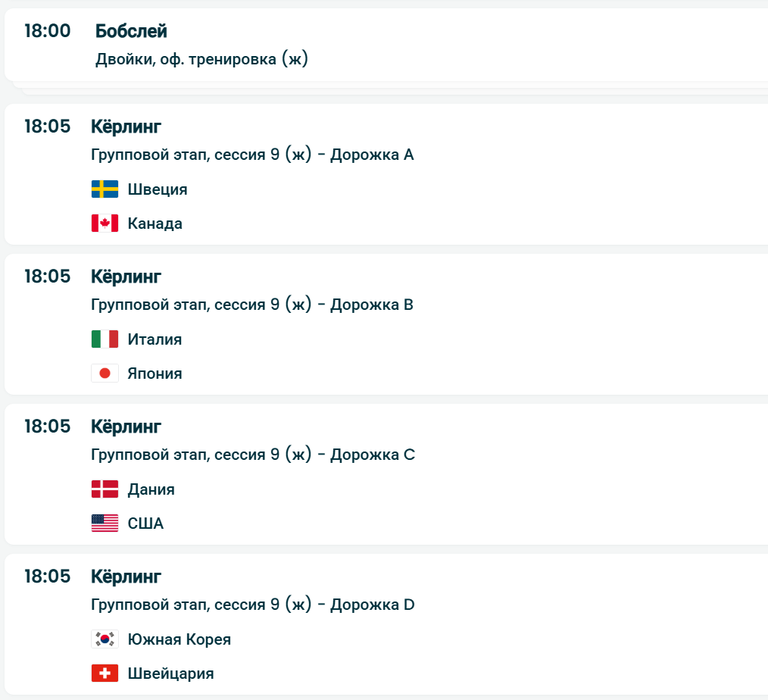Viewport: 768px width, 700px height.
Task: Click the South Korea flag icon
Action: coord(105,639)
